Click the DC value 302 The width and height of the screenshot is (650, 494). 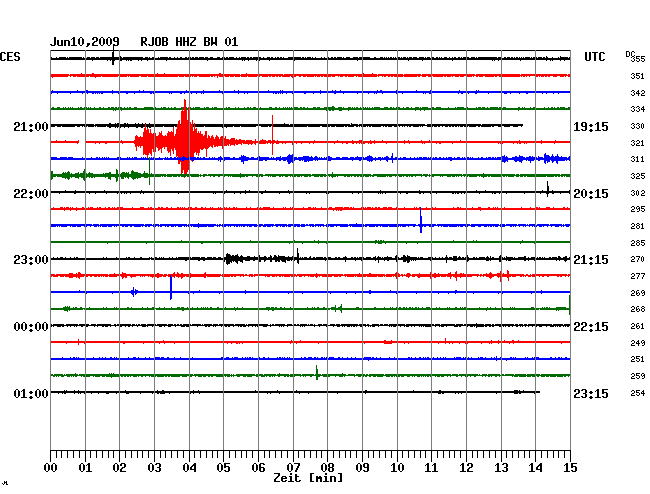tap(638, 193)
